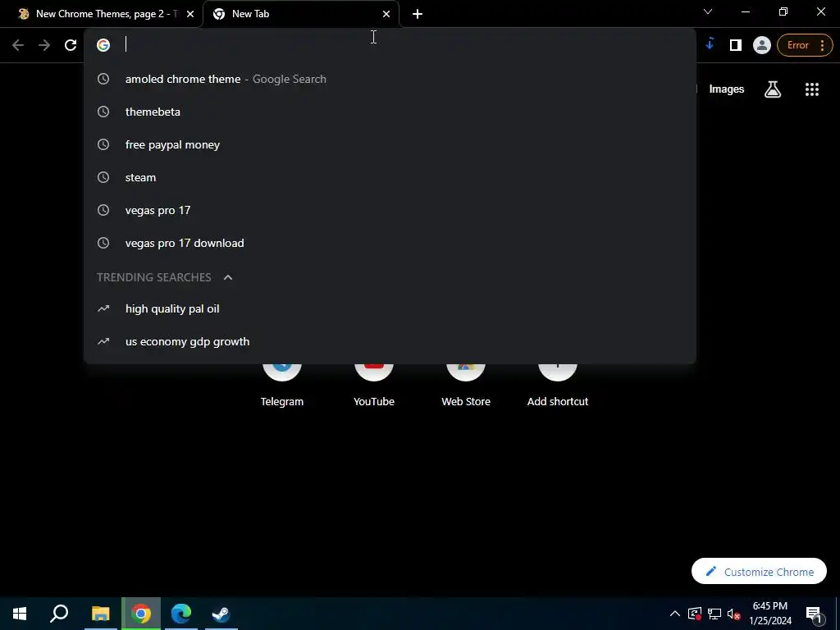
Task: Reload the page with the refresh icon
Action: (x=71, y=45)
